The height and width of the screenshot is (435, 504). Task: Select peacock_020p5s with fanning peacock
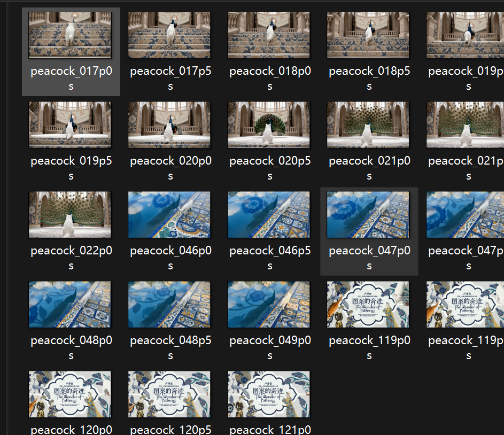pyautogui.click(x=269, y=125)
